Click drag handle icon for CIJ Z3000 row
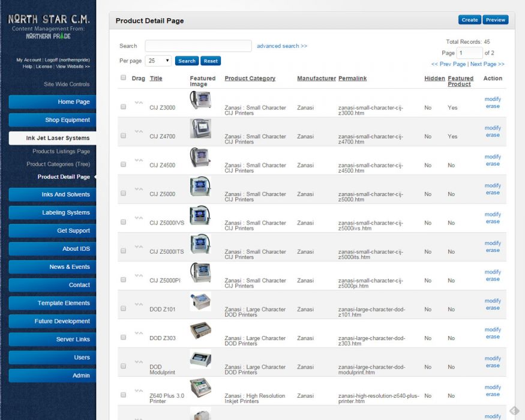The height and width of the screenshot is (420, 525). coord(139,103)
